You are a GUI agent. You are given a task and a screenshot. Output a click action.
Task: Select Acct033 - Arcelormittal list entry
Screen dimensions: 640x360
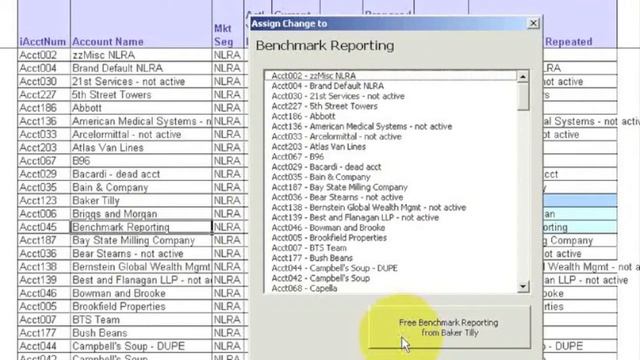[391, 137]
